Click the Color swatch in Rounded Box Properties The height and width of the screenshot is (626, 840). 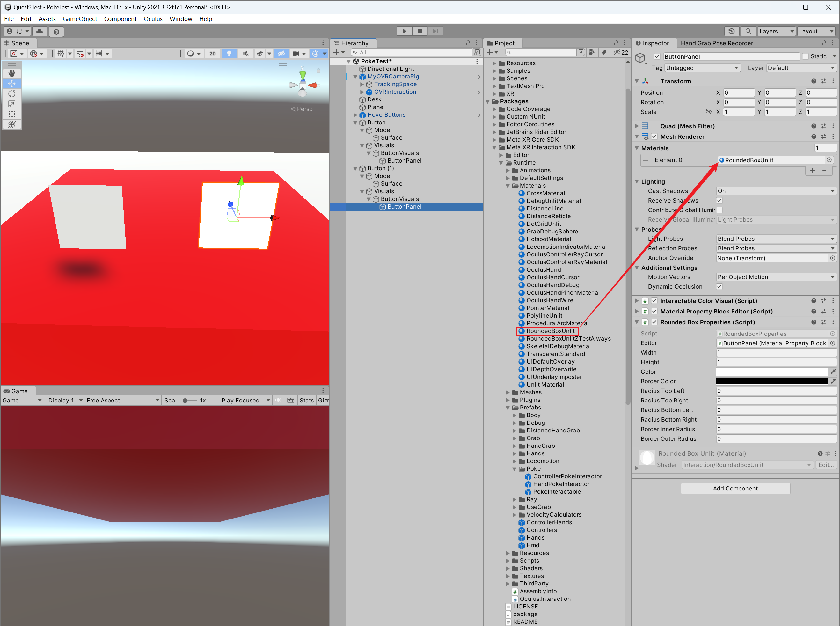pos(772,372)
